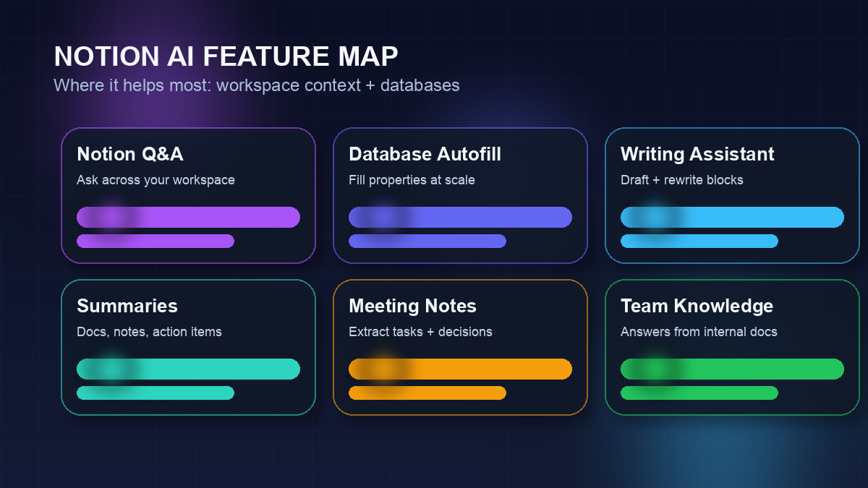Click the purple progress bar under Notion Q&A
This screenshot has height=488, width=868.
(188, 217)
